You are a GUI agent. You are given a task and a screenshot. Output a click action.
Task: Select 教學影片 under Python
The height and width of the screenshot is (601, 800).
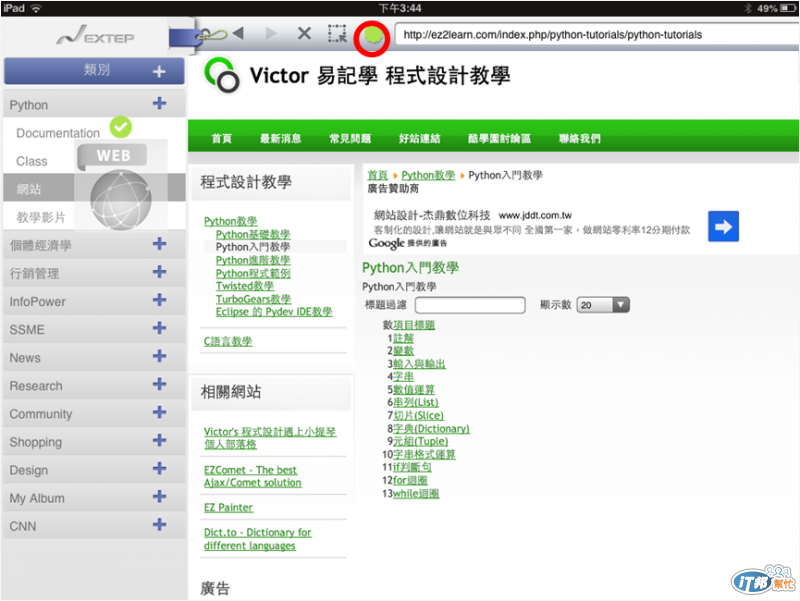coord(41,217)
